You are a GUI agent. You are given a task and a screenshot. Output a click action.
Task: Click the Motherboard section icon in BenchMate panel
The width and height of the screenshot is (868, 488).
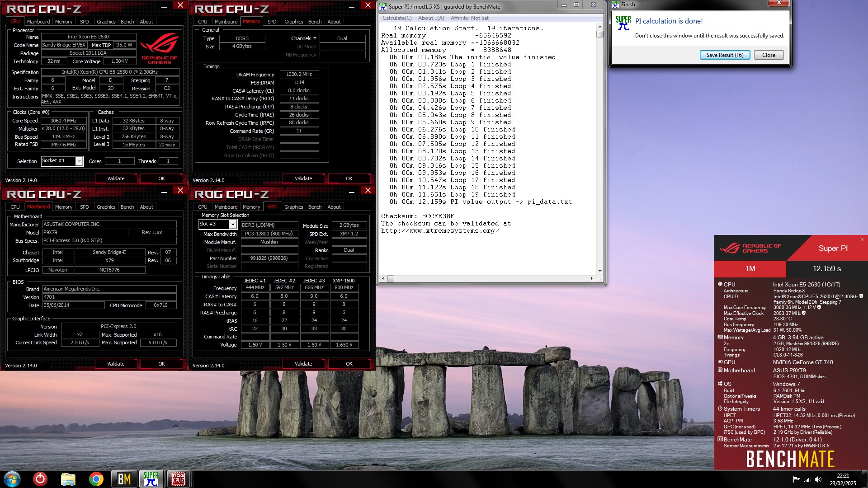[x=720, y=370]
